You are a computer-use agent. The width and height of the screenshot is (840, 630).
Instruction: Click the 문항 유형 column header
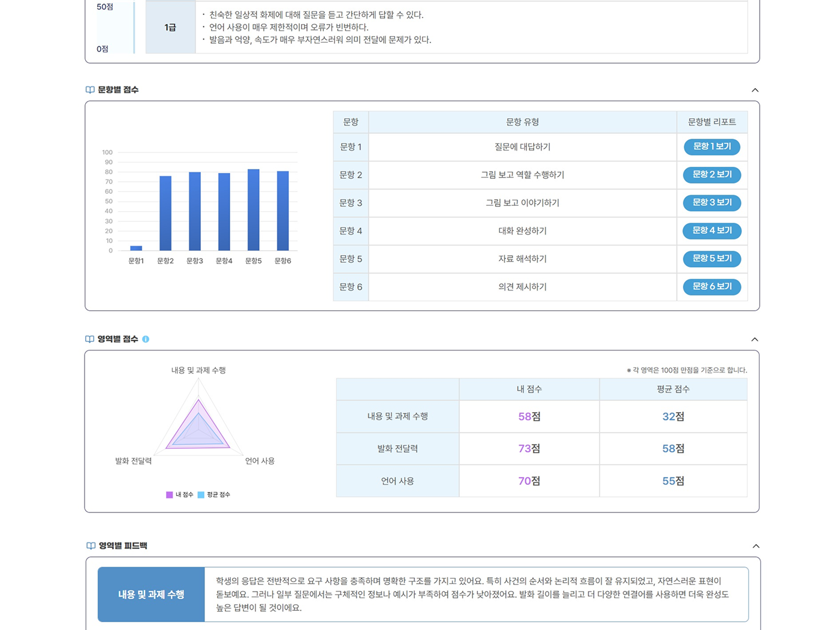click(x=522, y=122)
